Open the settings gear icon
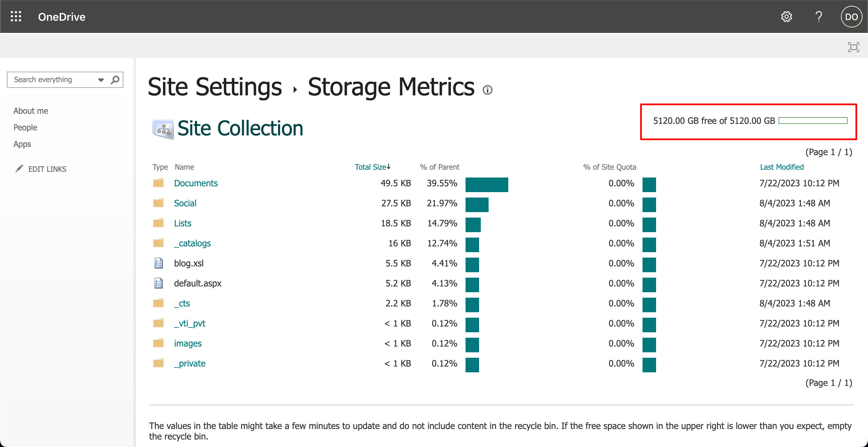This screenshot has width=868, height=447. pyautogui.click(x=786, y=17)
